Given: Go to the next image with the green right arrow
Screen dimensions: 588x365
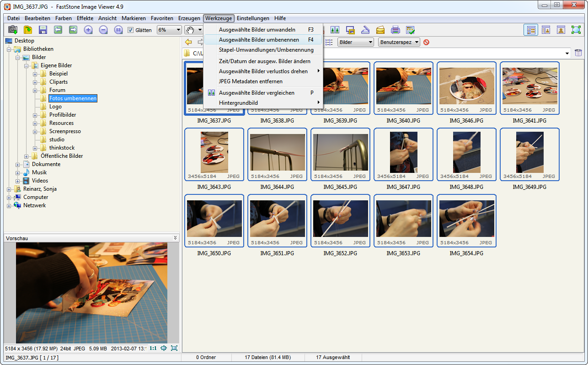Looking at the screenshot, I should point(73,30).
